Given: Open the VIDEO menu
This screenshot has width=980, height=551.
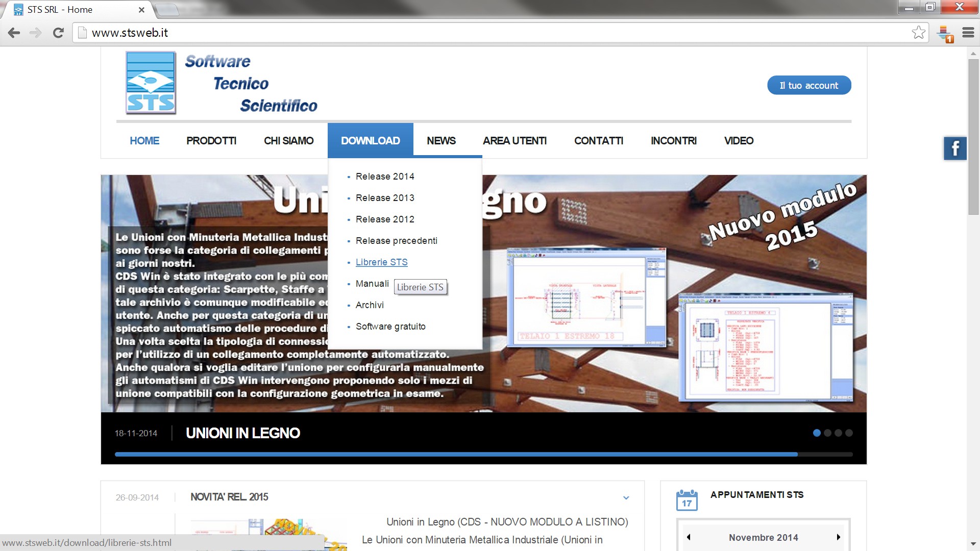Looking at the screenshot, I should pyautogui.click(x=739, y=141).
